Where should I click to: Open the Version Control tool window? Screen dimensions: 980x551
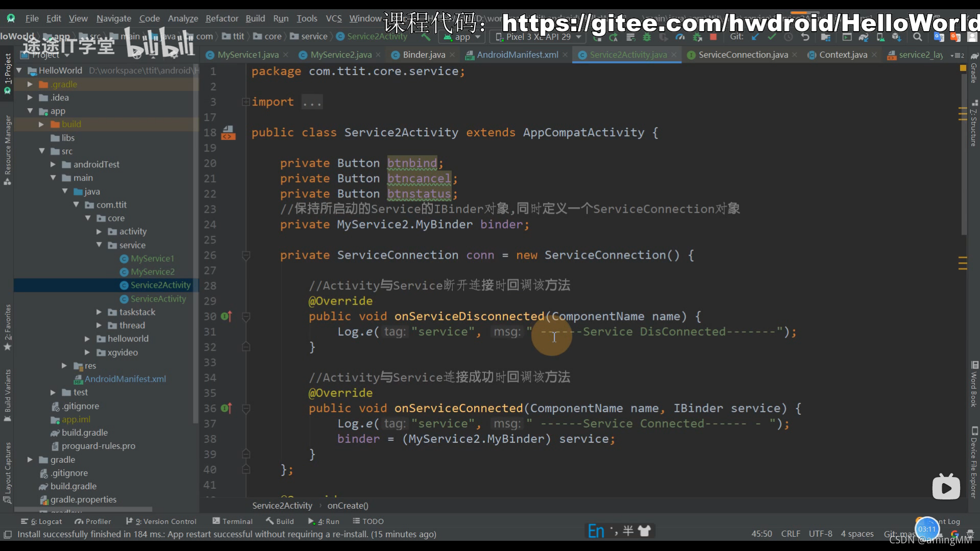[161, 521]
